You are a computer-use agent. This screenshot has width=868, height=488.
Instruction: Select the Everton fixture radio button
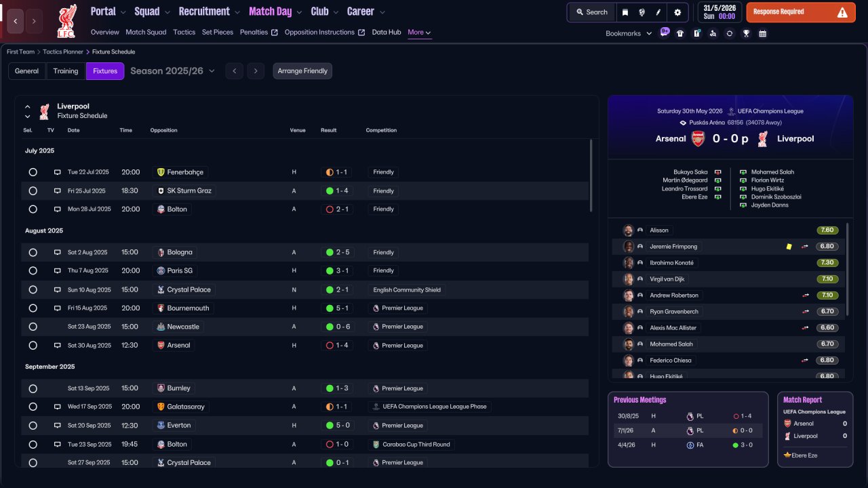[x=33, y=426]
